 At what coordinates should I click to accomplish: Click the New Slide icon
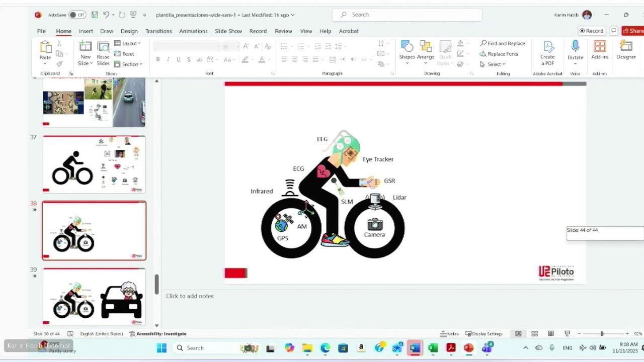coord(85,47)
